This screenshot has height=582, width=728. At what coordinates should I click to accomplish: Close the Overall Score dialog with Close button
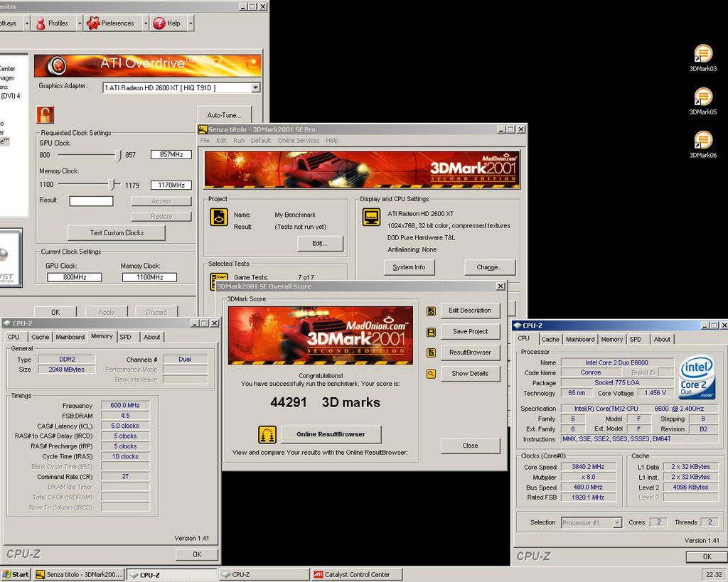pos(471,446)
